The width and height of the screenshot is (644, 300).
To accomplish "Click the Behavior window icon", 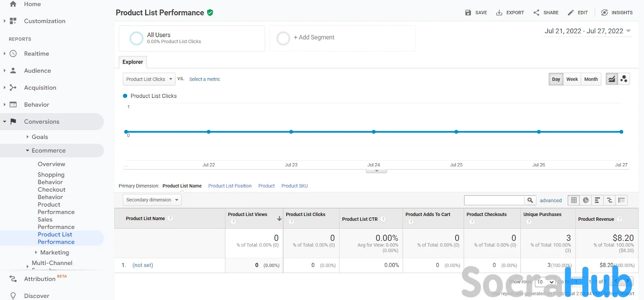I will tap(13, 104).
